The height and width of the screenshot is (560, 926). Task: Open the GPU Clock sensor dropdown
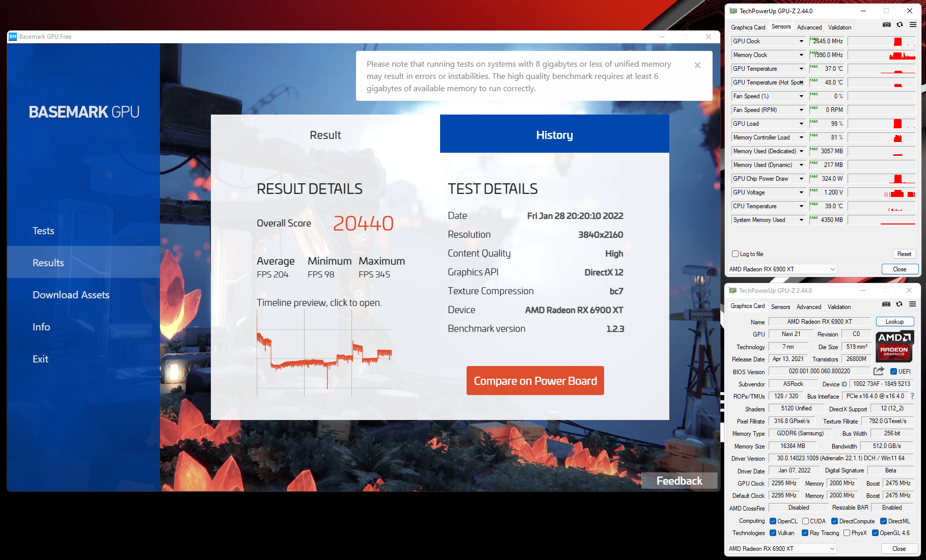coord(801,41)
